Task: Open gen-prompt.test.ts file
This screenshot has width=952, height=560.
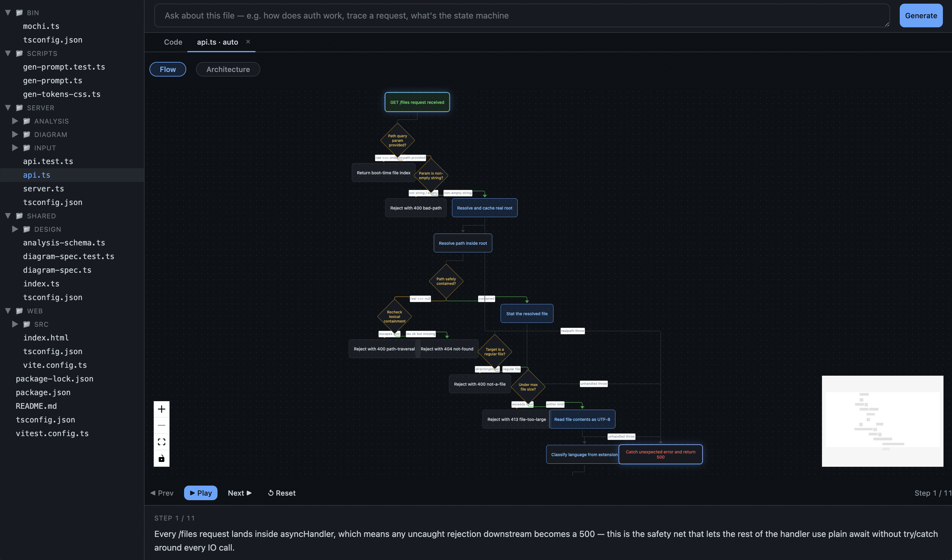Action: click(64, 67)
